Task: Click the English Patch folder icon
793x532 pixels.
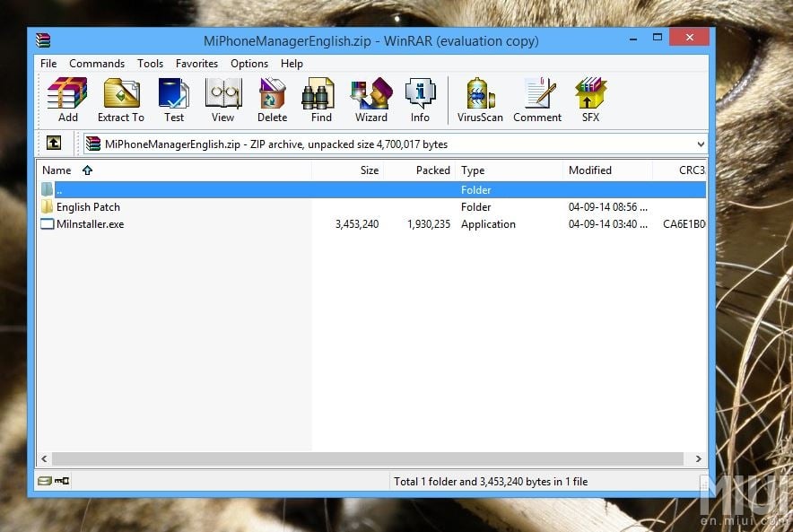Action: 47,206
